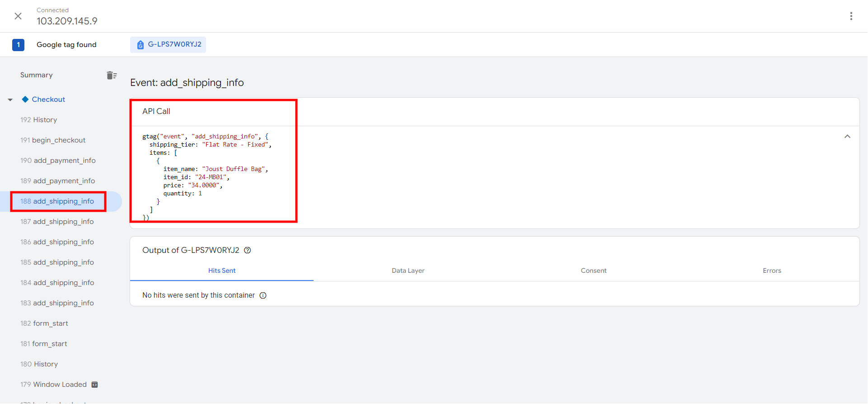Open the 192 History event
Image resolution: width=868 pixels, height=404 pixels.
pos(39,120)
